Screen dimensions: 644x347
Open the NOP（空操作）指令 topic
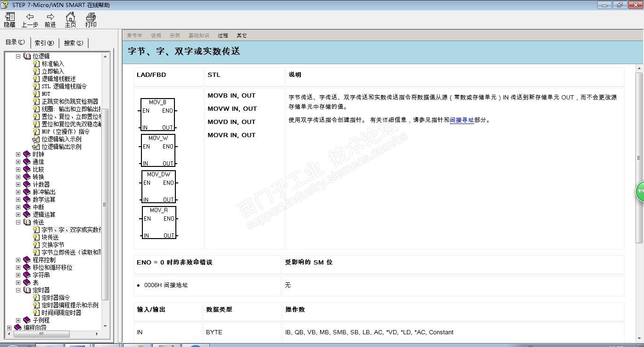66,132
